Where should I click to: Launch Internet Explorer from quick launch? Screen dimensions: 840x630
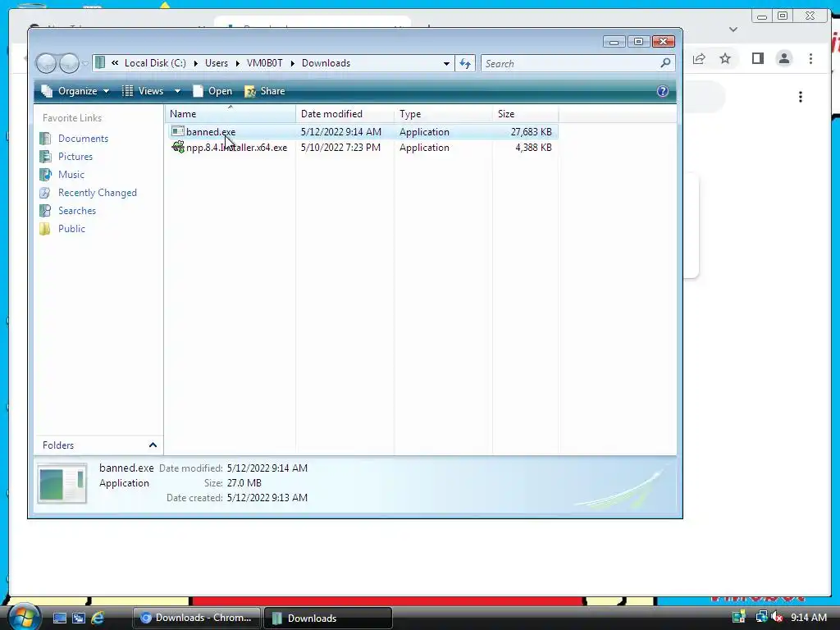coord(98,618)
